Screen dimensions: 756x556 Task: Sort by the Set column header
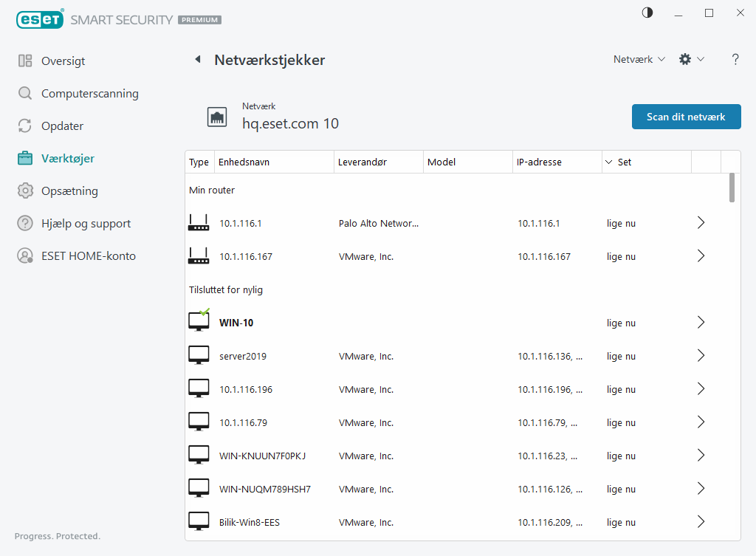click(x=625, y=162)
